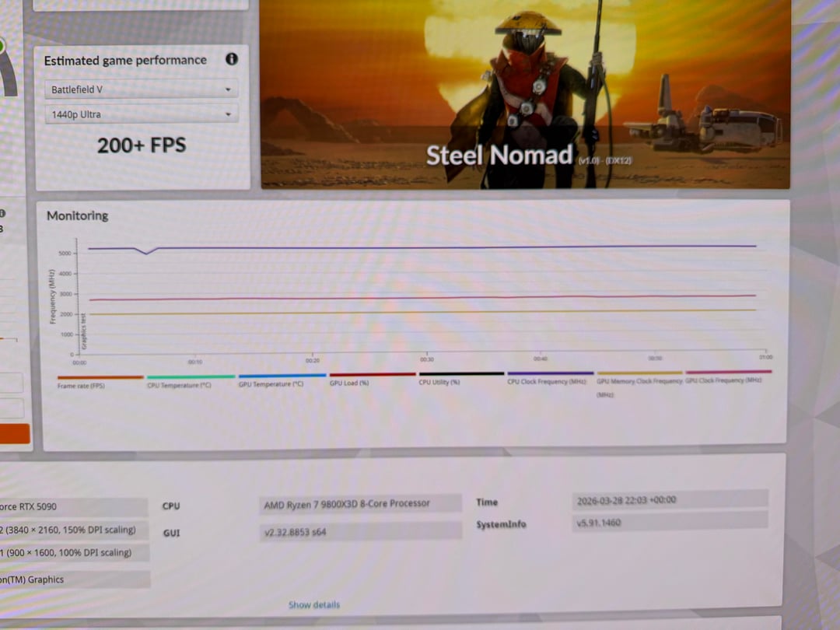Image resolution: width=840 pixels, height=630 pixels.
Task: Click the Show details link
Action: [314, 604]
